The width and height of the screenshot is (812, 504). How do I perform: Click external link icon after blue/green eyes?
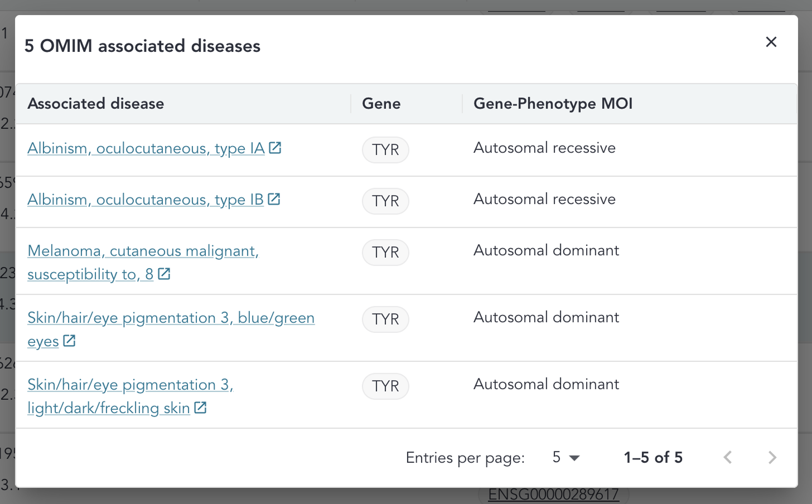point(69,341)
